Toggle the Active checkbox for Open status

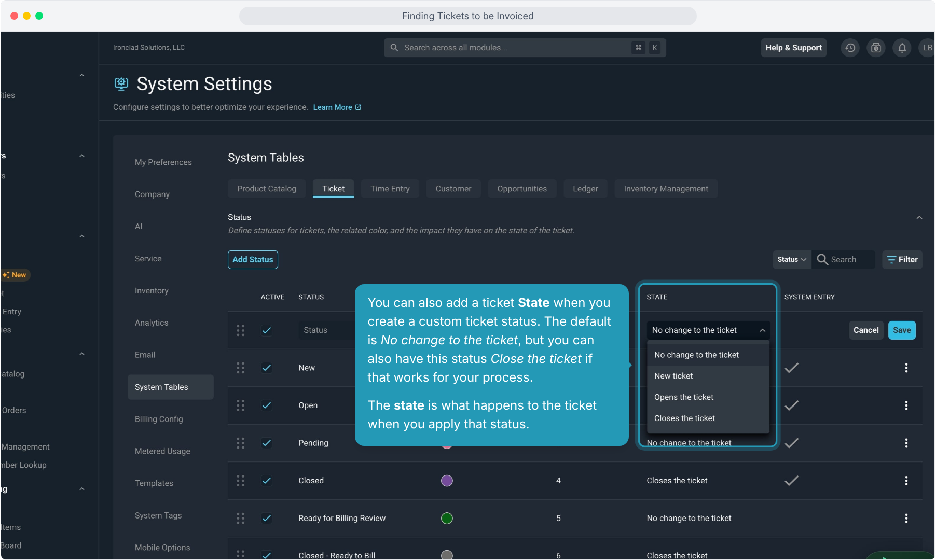(x=267, y=405)
